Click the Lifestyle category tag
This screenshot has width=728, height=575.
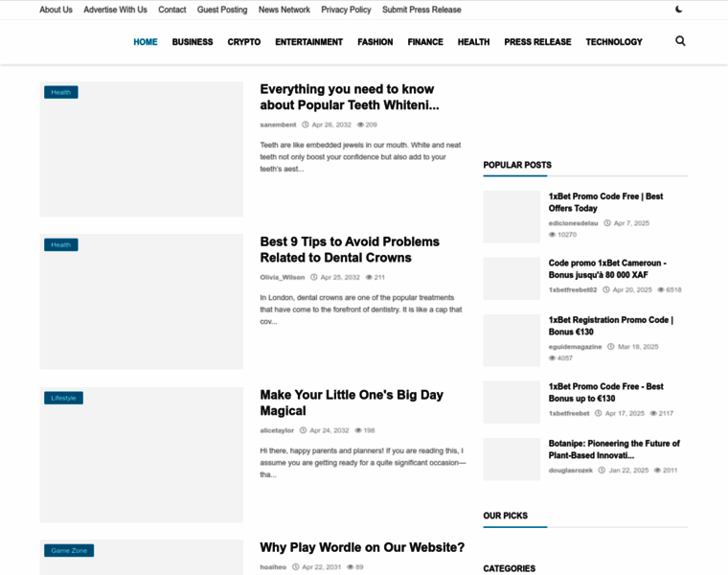[63, 398]
